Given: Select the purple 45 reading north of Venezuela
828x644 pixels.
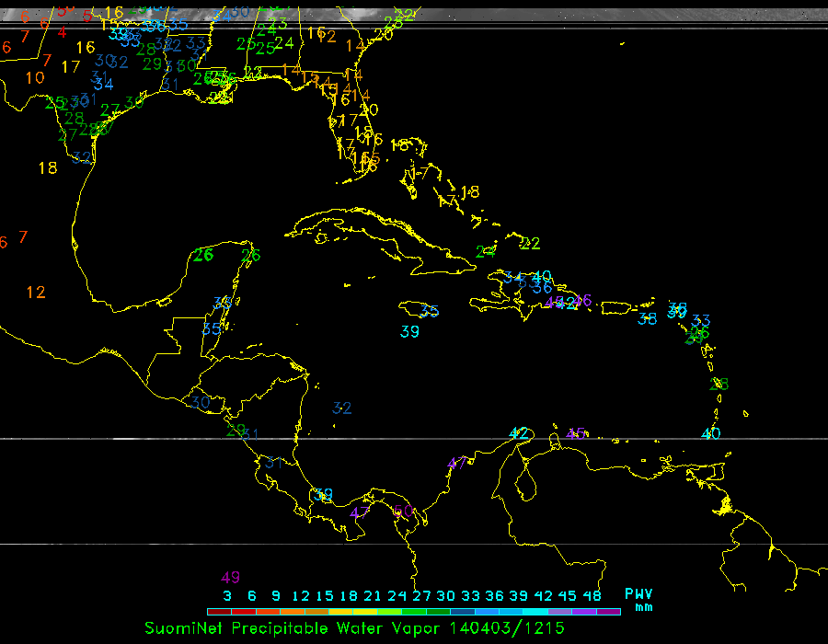Looking at the screenshot, I should coord(576,433).
